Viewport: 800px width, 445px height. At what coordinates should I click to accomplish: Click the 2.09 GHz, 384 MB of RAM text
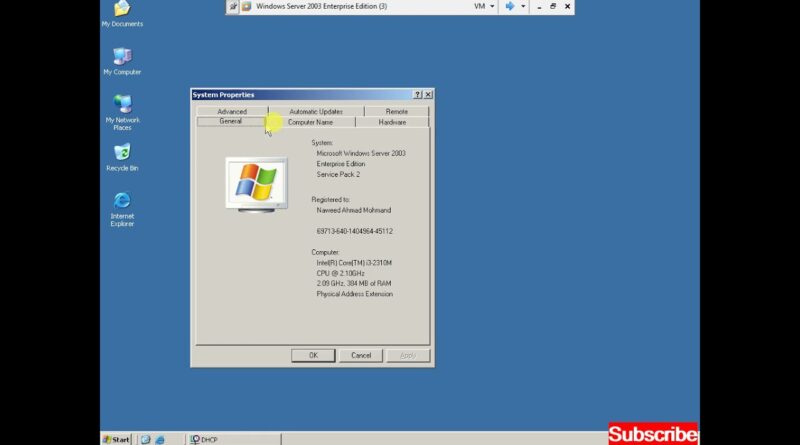click(354, 283)
